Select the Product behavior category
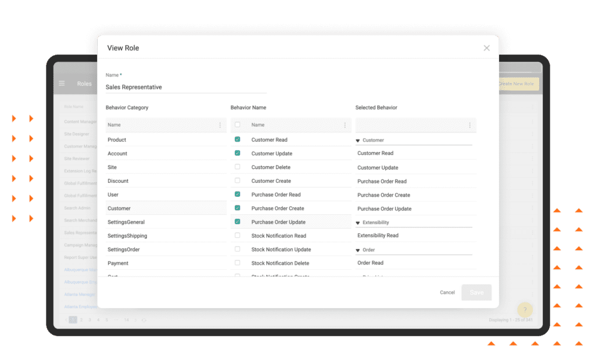 [x=117, y=140]
